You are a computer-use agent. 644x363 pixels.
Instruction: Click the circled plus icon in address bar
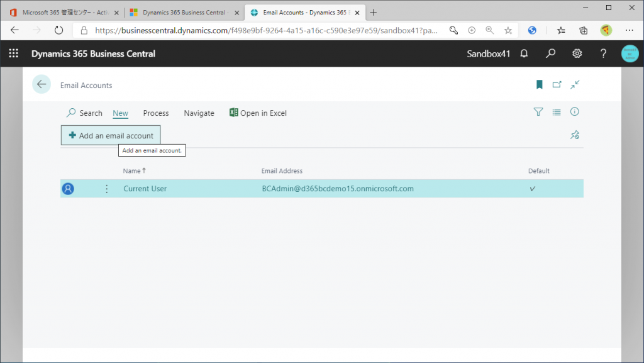point(472,30)
